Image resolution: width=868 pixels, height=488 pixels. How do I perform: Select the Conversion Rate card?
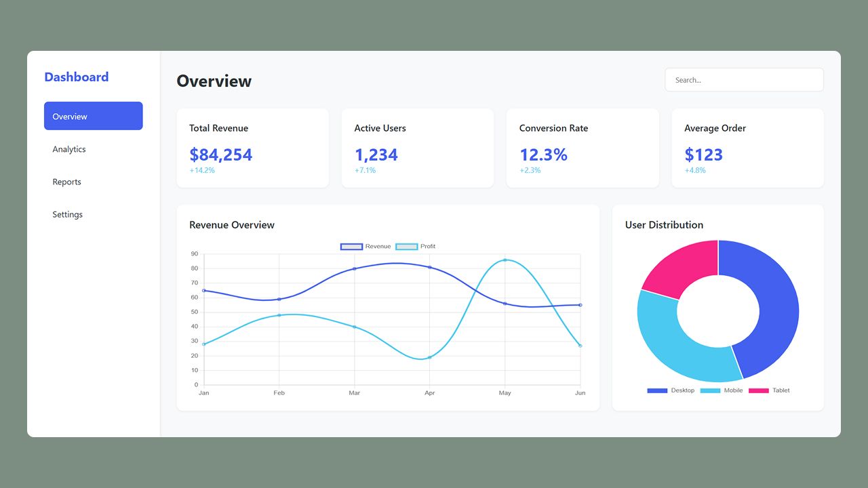[583, 148]
